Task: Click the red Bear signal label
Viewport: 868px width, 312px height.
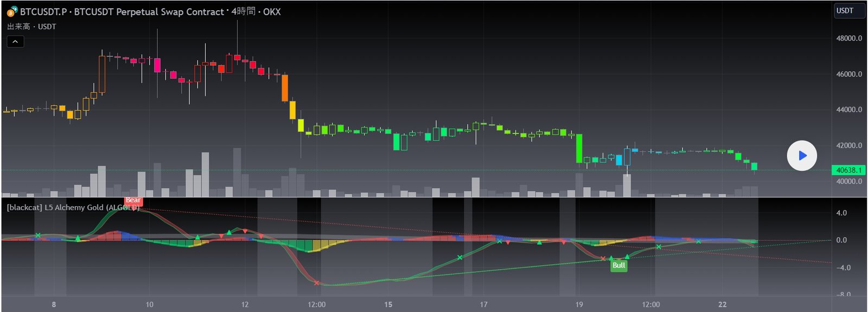Action: click(133, 200)
